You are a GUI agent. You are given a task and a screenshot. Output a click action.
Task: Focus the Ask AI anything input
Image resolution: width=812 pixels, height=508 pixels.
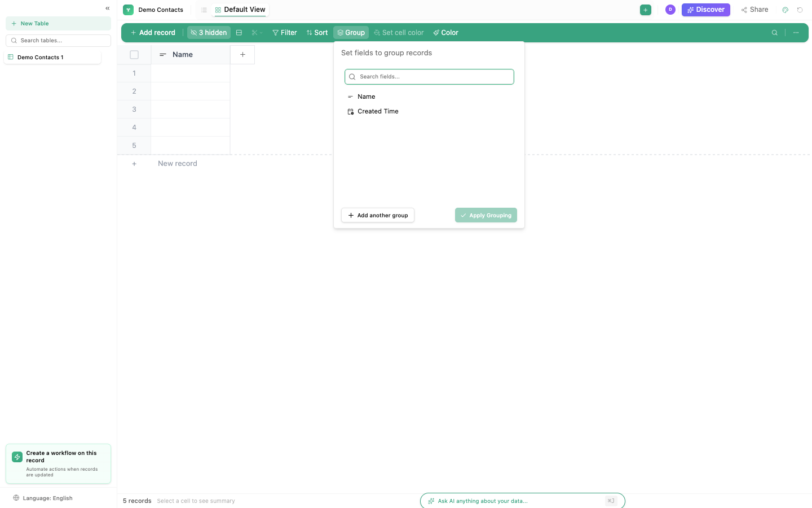pyautogui.click(x=522, y=501)
